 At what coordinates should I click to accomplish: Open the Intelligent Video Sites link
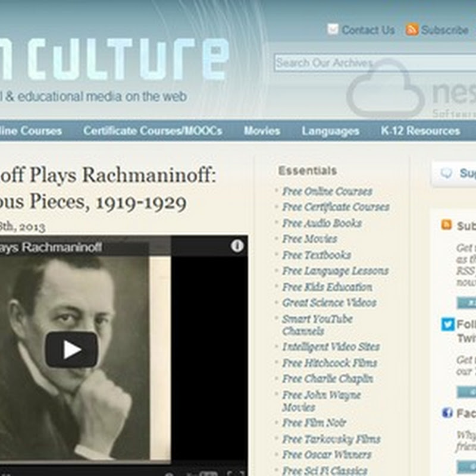click(x=331, y=347)
